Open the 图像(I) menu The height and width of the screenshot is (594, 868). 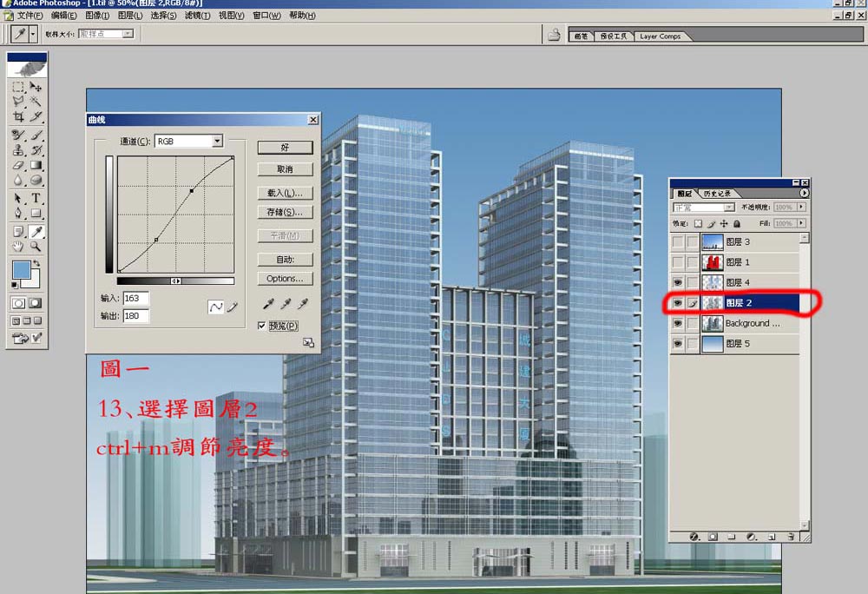coord(97,16)
